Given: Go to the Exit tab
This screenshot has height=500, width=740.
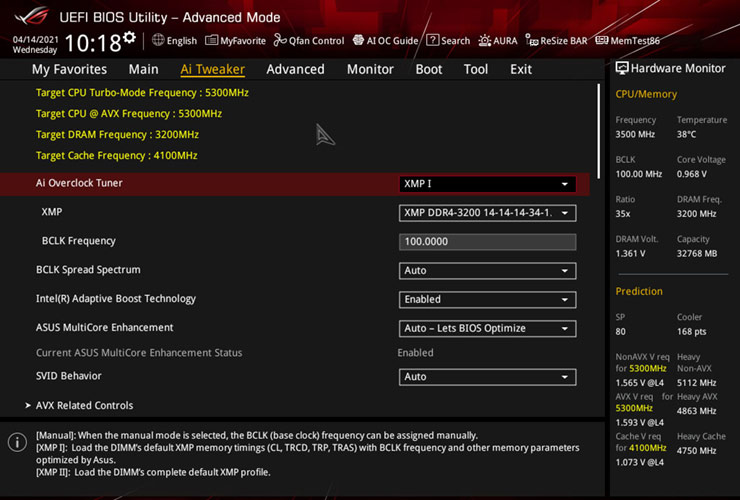Looking at the screenshot, I should pos(521,69).
